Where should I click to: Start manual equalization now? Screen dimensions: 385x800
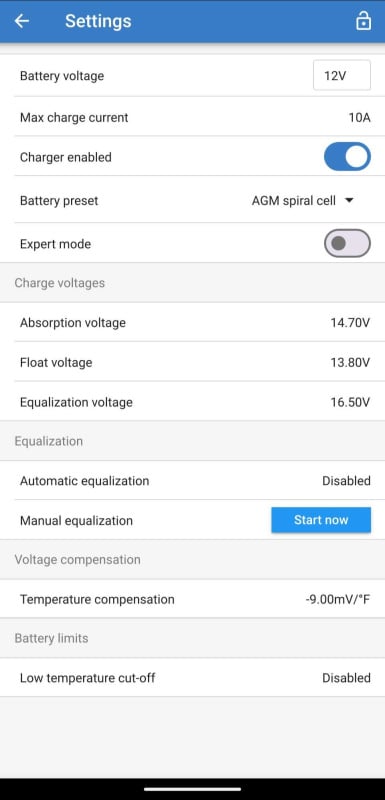tap(321, 520)
